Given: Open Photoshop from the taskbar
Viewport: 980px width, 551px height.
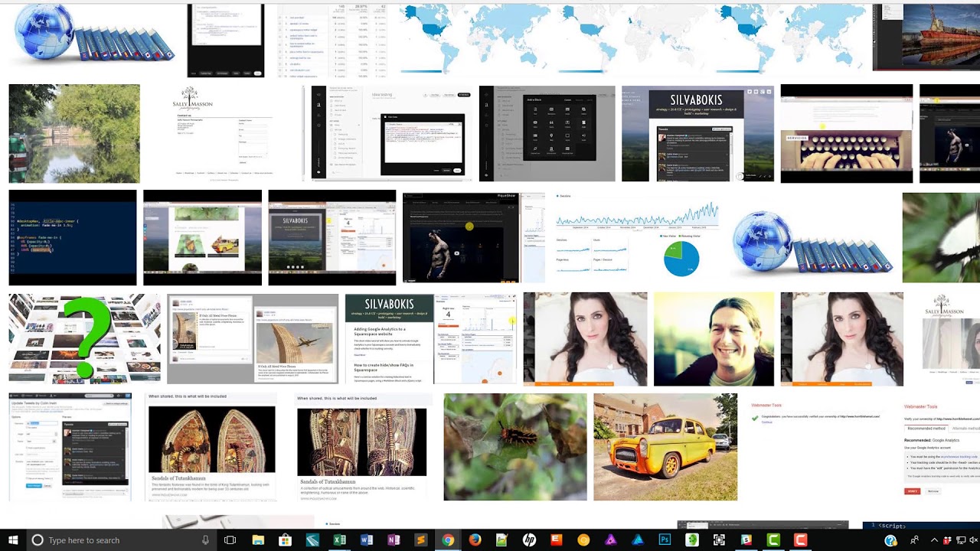Looking at the screenshot, I should point(665,540).
